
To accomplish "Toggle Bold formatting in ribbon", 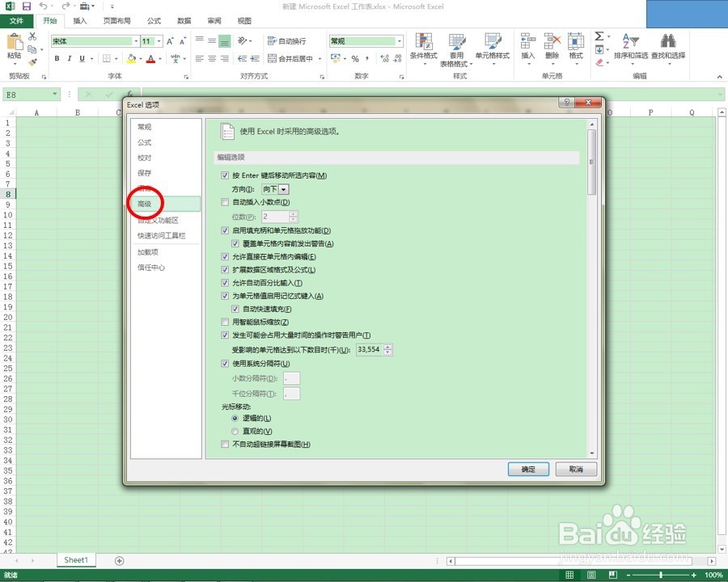I will (57, 58).
